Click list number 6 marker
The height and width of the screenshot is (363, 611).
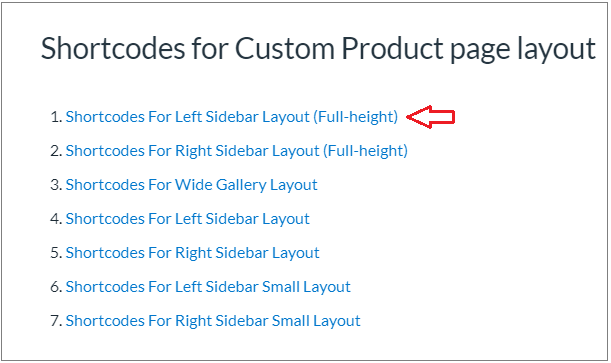56,287
